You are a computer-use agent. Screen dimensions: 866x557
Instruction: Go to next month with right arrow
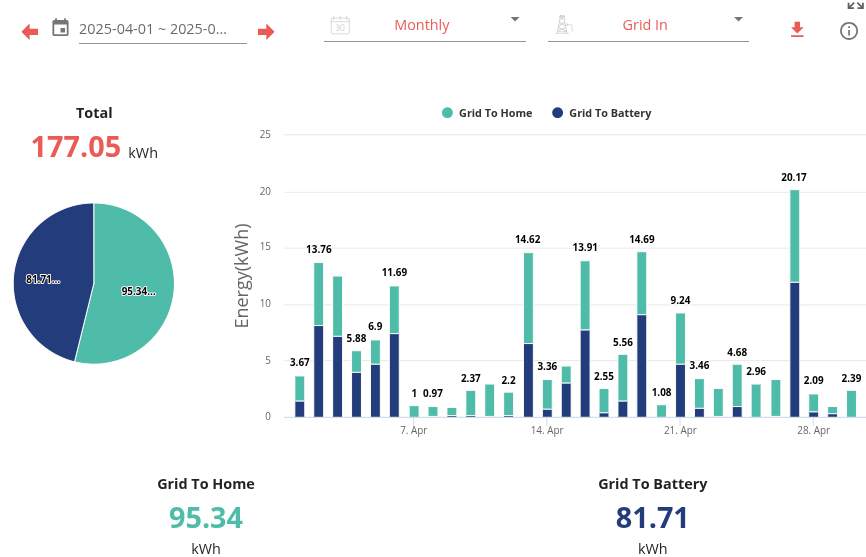pos(266,31)
